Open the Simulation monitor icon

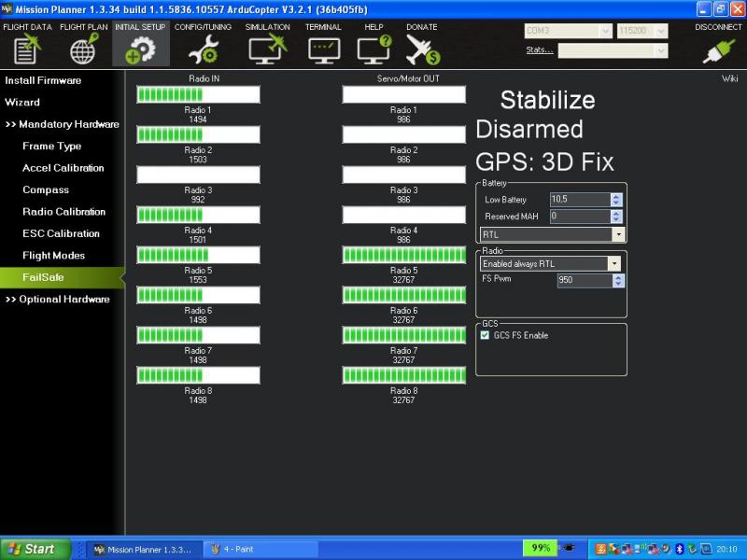click(267, 49)
